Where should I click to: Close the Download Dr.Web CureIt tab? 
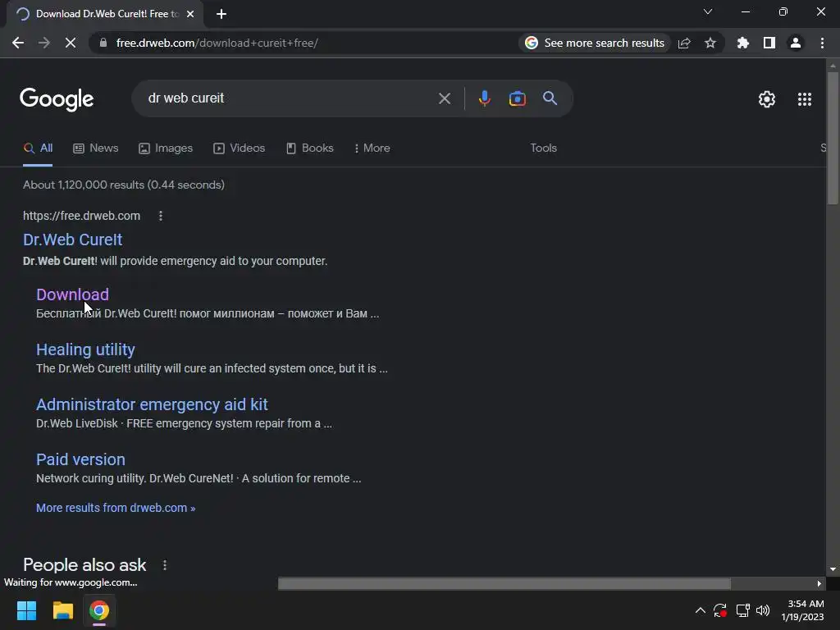click(190, 14)
